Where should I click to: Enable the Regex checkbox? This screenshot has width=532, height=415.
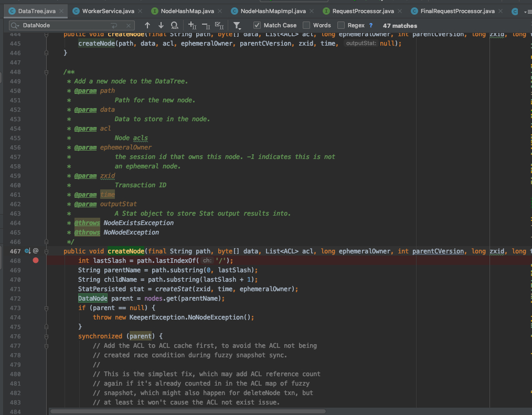[x=341, y=26]
